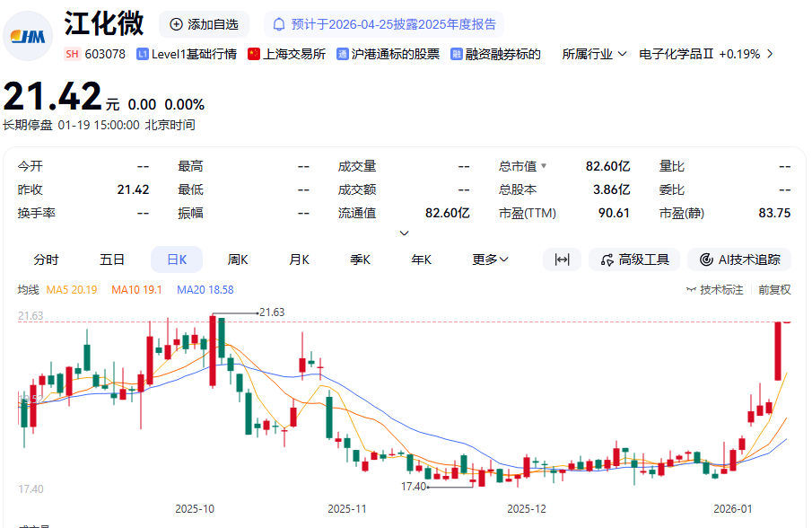Switch to the 分时 chart tab

46,260
